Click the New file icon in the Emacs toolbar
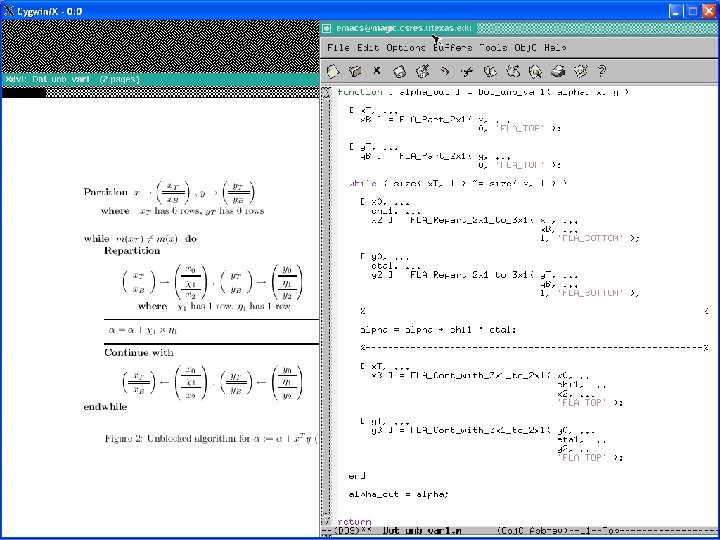 pyautogui.click(x=332, y=71)
